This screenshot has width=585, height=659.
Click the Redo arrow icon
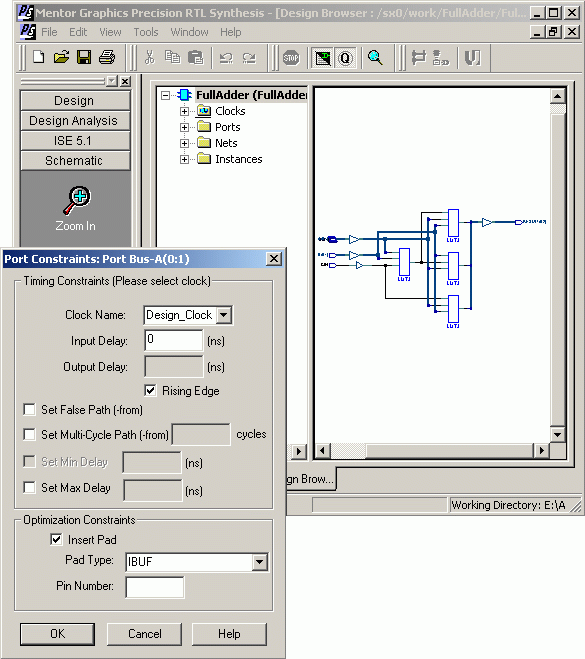tap(249, 58)
